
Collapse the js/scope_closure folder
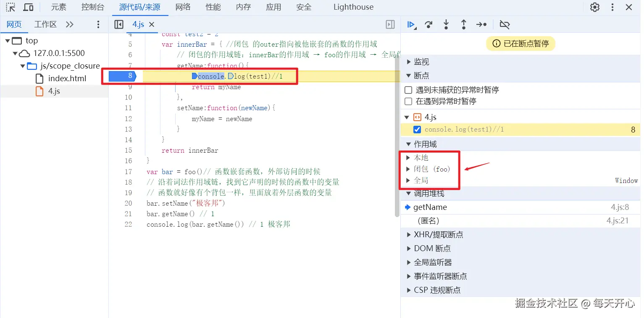[x=23, y=66]
